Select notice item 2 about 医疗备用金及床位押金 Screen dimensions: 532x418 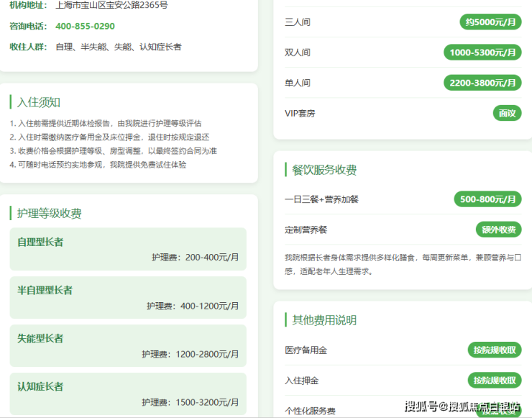[x=109, y=137]
